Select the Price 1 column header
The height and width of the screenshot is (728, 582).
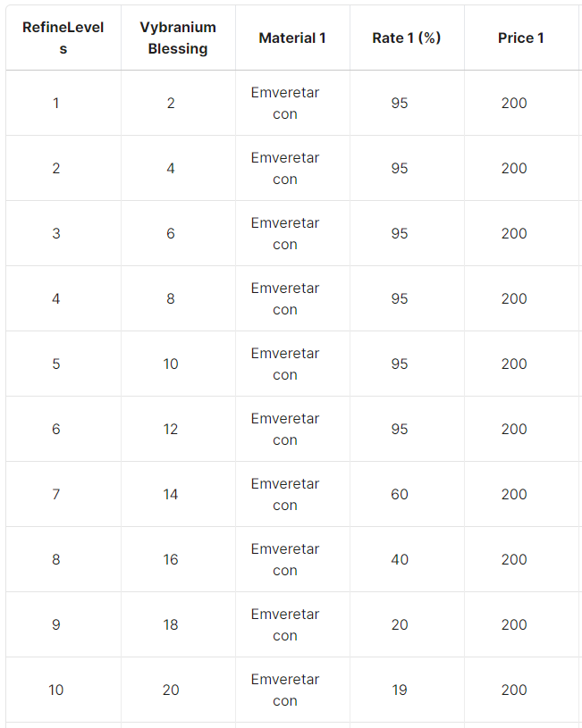pos(521,38)
